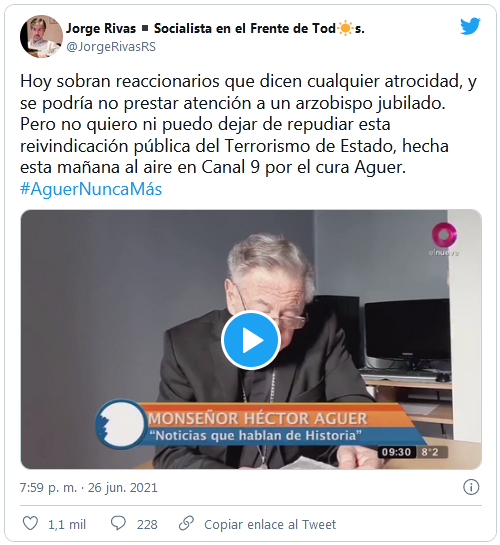Open the tweet info icon
This screenshot has width=500, height=545.
click(471, 487)
